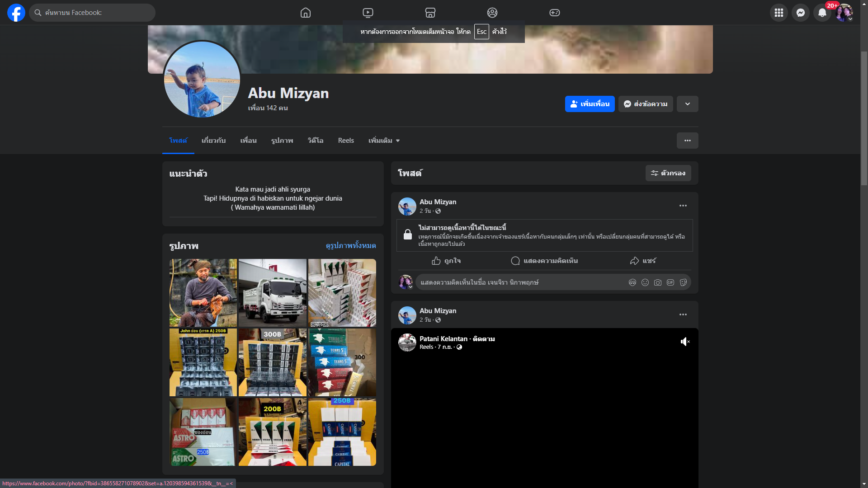Open the Marketplace icon

pyautogui.click(x=430, y=13)
